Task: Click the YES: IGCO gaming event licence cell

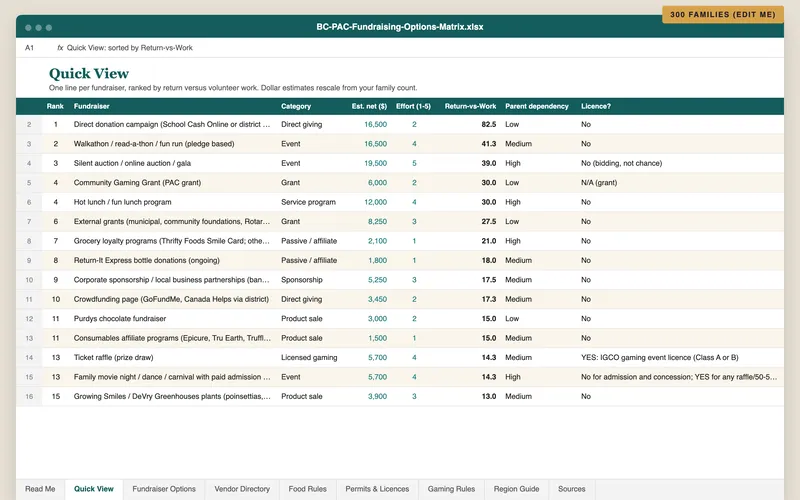Action: coord(660,357)
